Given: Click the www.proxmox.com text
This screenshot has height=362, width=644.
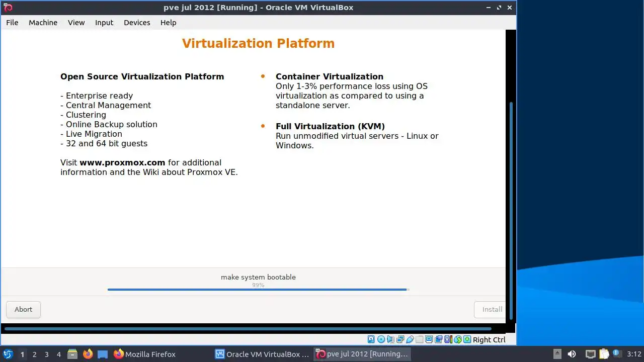Looking at the screenshot, I should pyautogui.click(x=122, y=162).
